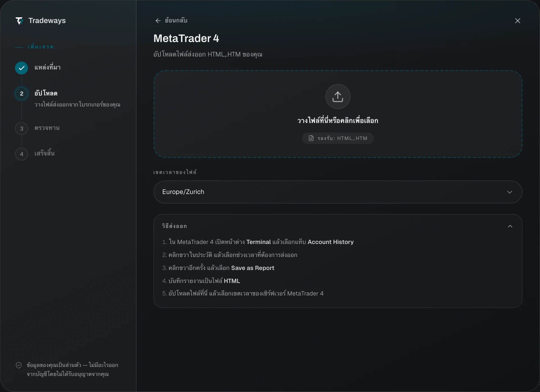This screenshot has width=540, height=392.
Task: Click วางไฟล์ที่นี่หรือคลิกเพื่อเลือก to choose file
Action: (x=338, y=120)
